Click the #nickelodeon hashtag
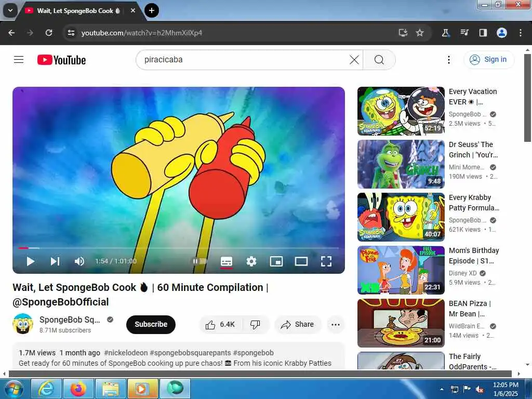 click(x=126, y=353)
